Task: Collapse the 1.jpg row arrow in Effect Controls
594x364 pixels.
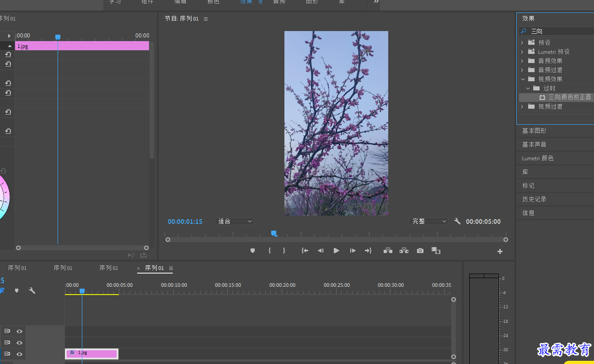Action: click(10, 46)
